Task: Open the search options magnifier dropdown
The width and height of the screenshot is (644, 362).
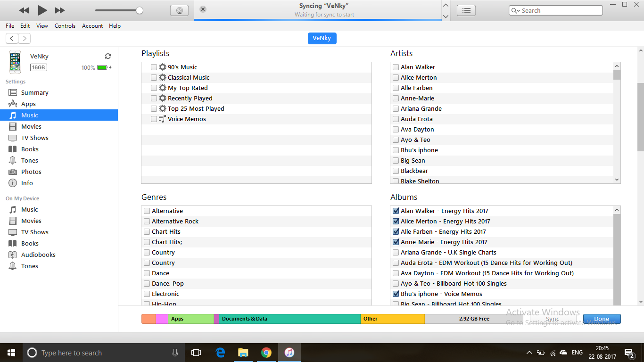Action: click(x=516, y=10)
